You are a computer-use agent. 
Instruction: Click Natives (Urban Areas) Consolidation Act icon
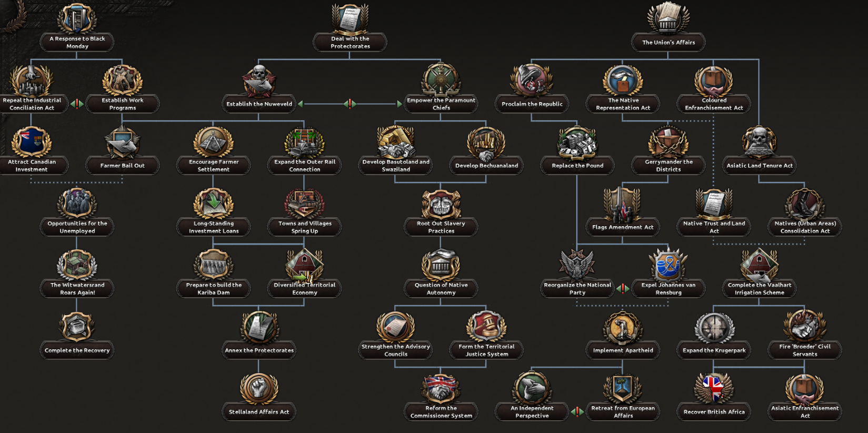pos(805,203)
